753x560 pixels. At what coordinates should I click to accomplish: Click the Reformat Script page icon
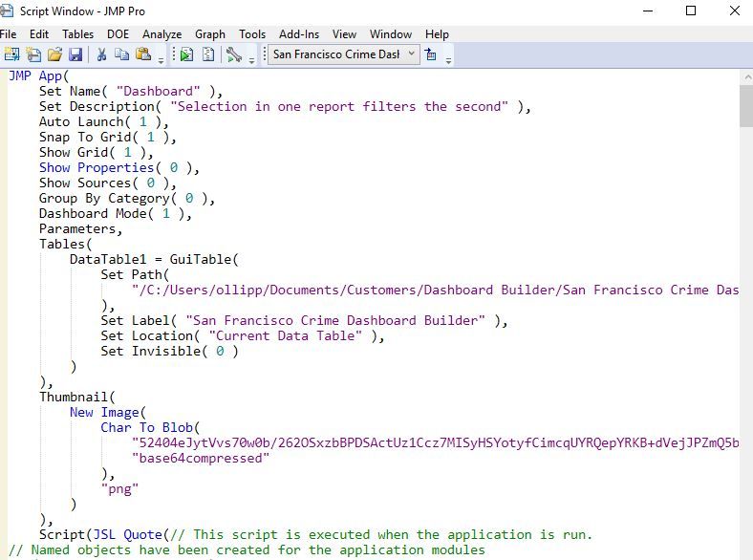(208, 54)
